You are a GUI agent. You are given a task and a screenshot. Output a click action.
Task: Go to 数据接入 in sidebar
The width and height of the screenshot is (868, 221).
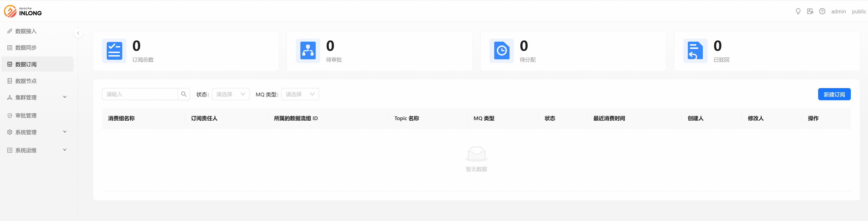pyautogui.click(x=26, y=31)
